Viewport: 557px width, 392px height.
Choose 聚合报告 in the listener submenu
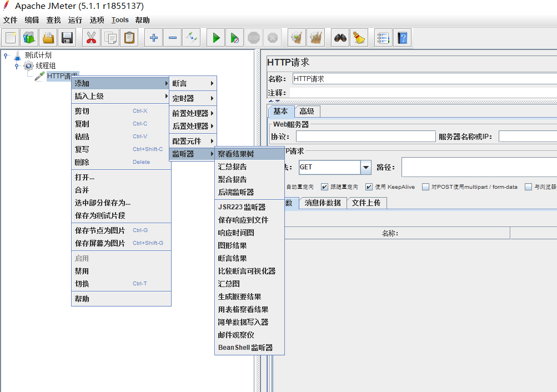pyautogui.click(x=233, y=179)
